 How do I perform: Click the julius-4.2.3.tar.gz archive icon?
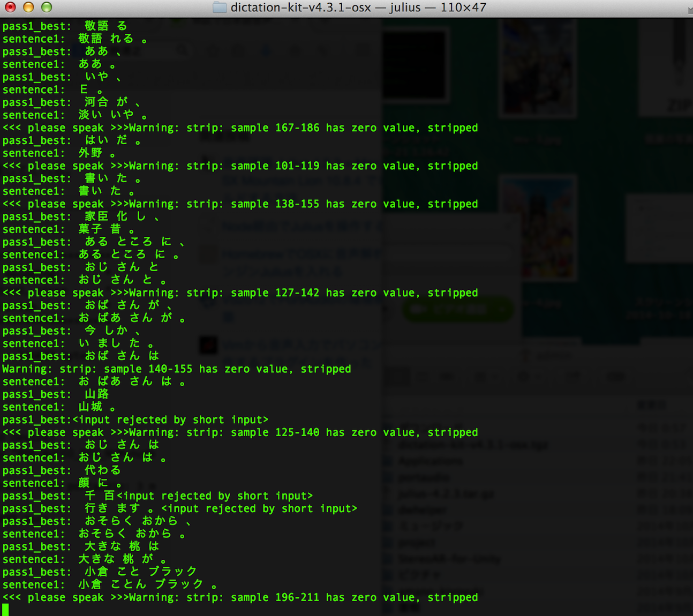tap(387, 493)
